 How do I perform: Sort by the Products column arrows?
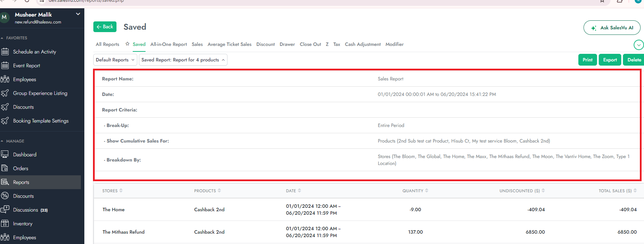(x=219, y=191)
